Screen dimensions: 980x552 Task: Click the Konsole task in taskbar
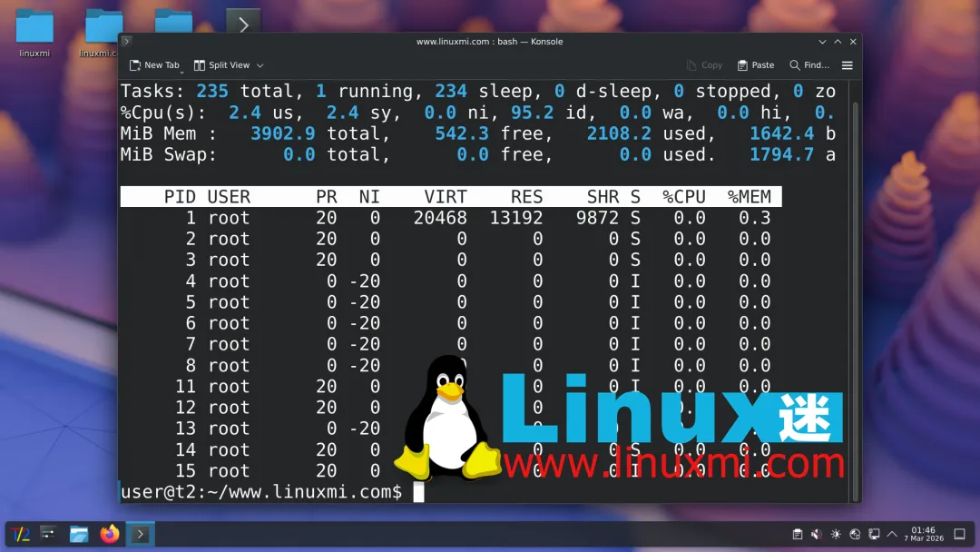140,534
